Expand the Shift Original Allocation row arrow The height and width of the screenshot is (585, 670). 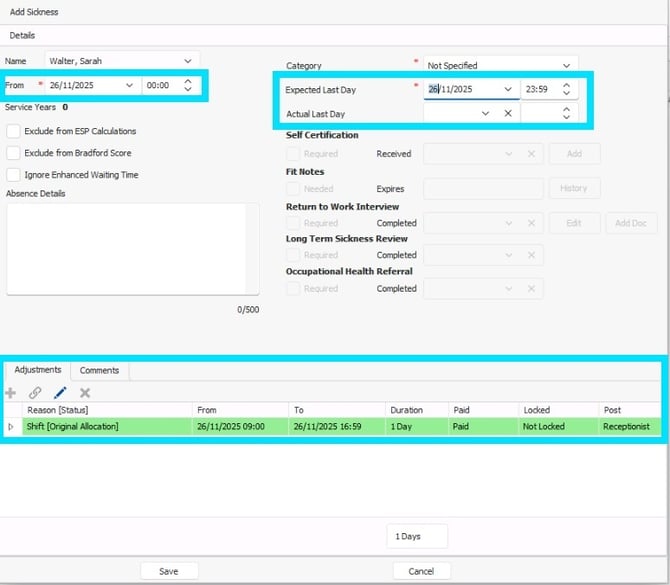click(11, 427)
